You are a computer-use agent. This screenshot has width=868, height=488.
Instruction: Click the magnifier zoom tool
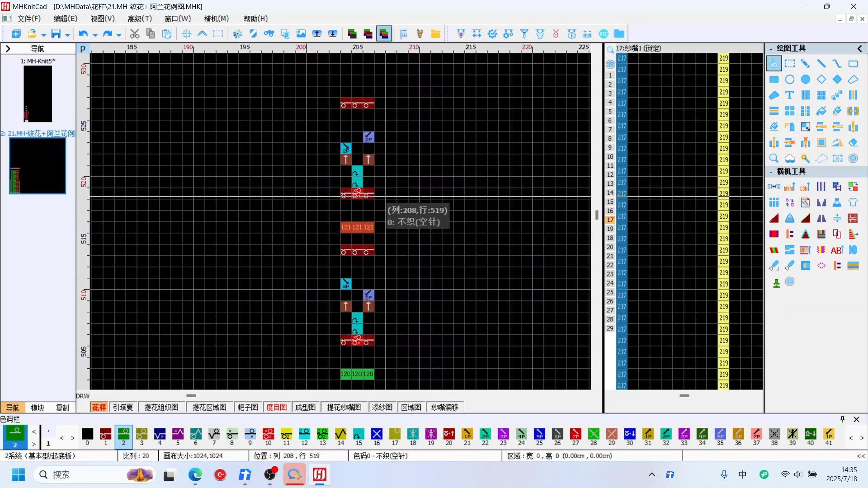pyautogui.click(x=774, y=159)
